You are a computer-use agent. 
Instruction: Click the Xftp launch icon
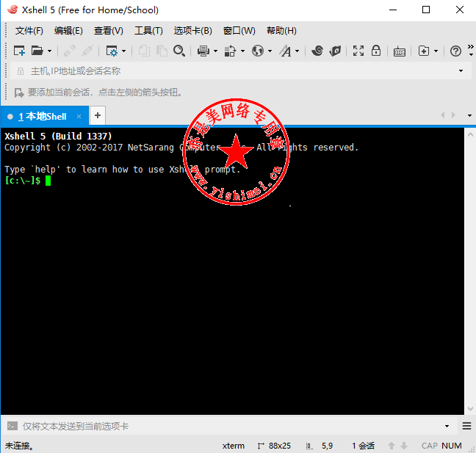click(336, 51)
